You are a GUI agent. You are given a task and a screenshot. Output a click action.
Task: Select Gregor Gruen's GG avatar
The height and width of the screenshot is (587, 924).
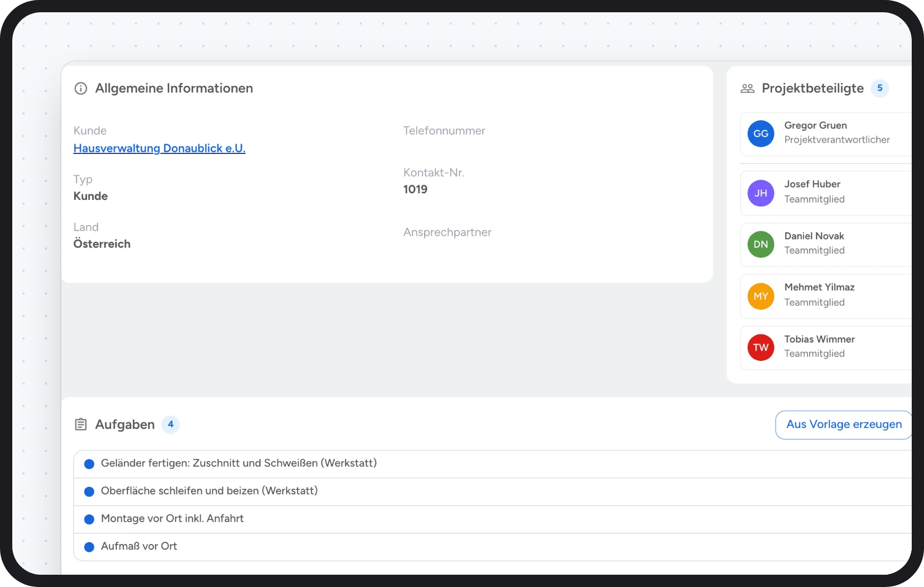pos(760,134)
